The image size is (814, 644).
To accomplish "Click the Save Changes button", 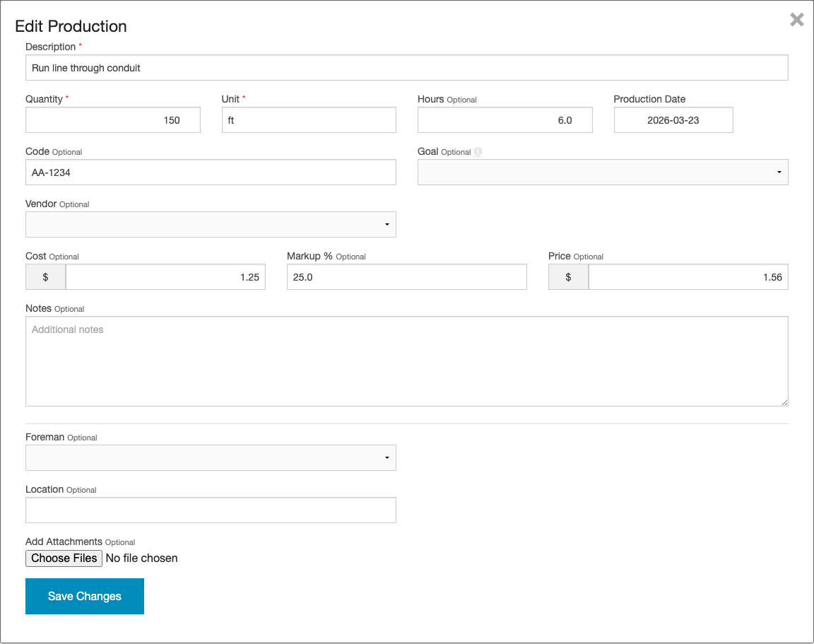I will click(x=84, y=596).
